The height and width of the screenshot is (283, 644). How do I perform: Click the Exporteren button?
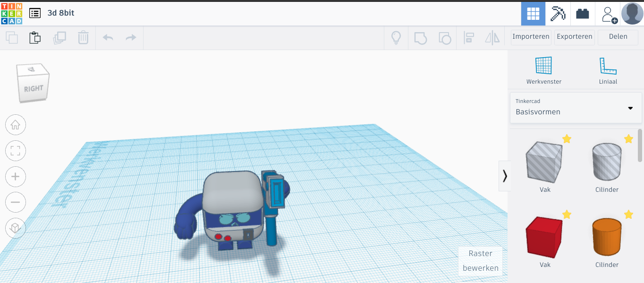click(575, 37)
